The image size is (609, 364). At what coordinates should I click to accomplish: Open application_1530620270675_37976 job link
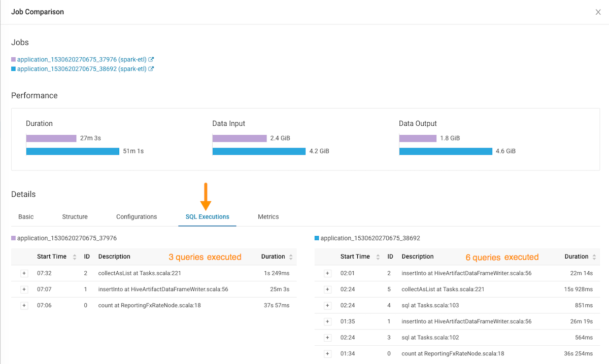81,59
